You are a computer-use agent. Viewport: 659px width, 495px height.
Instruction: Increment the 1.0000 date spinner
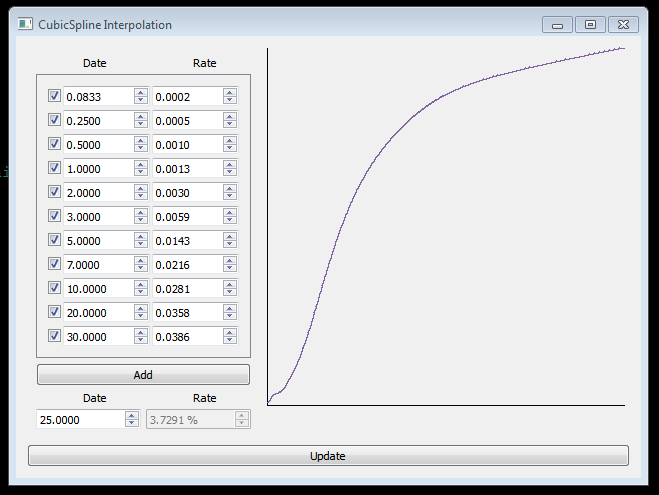click(x=141, y=164)
